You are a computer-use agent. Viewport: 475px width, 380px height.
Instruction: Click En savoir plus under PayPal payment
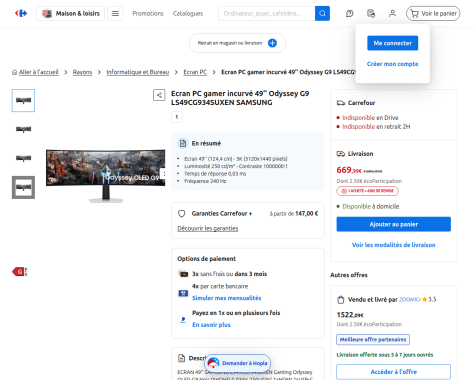click(x=211, y=325)
